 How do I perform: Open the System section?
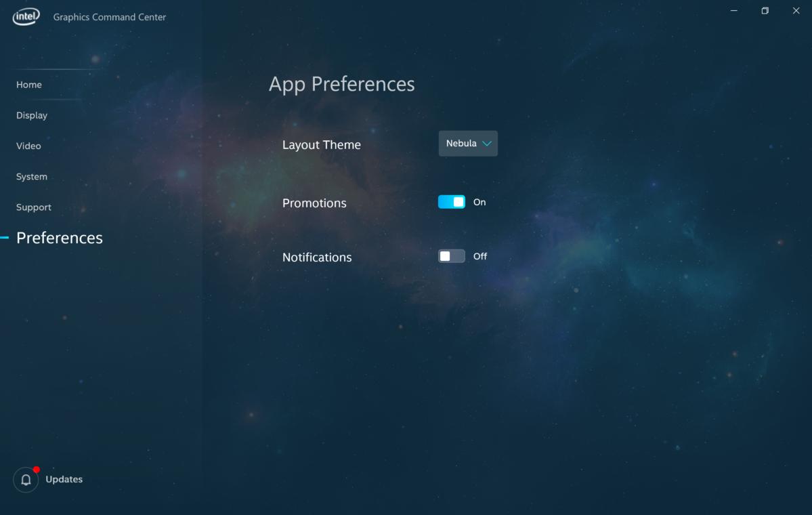point(32,177)
